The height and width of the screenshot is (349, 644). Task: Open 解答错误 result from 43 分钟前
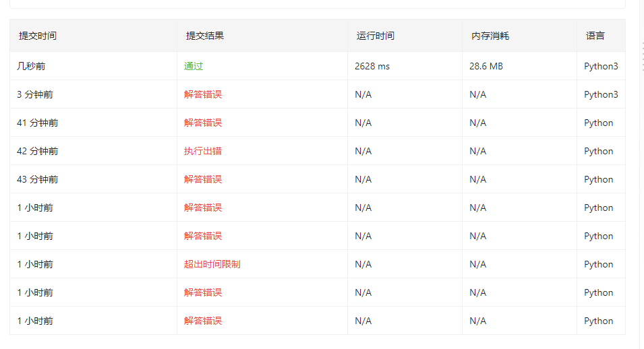click(x=203, y=179)
